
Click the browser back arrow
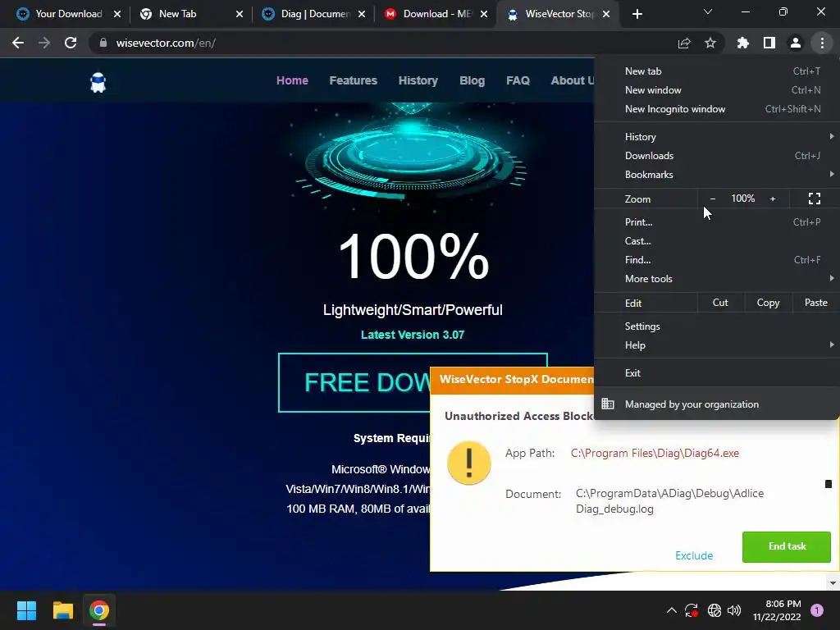point(18,43)
